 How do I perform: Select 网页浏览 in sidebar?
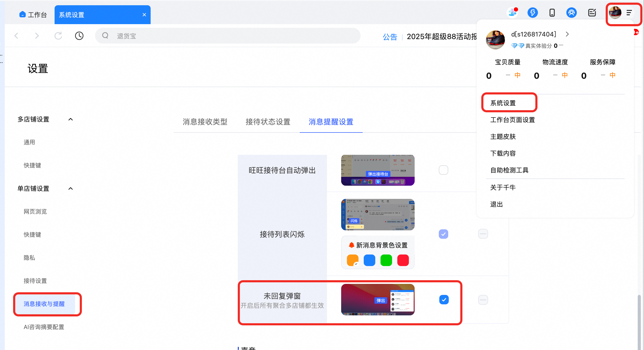(35, 211)
